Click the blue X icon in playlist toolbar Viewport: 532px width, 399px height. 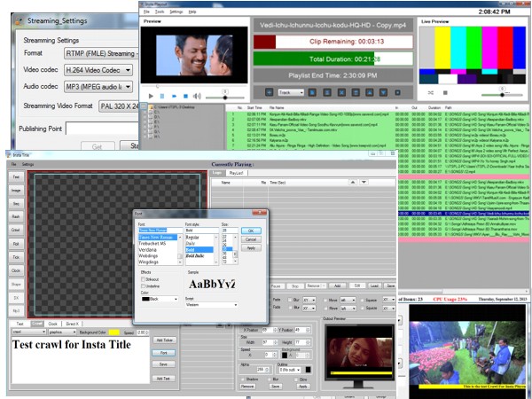coord(341,92)
